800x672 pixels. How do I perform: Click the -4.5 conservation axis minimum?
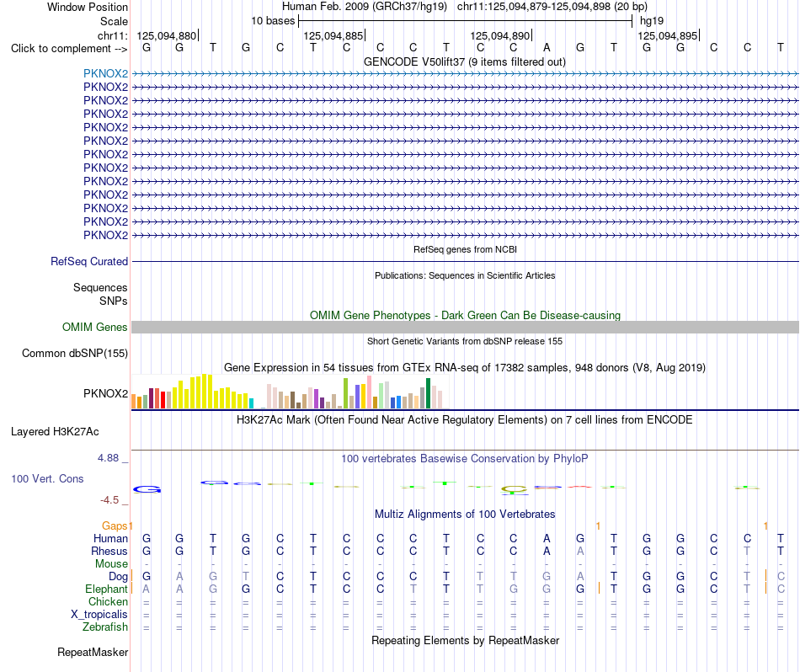[x=109, y=500]
